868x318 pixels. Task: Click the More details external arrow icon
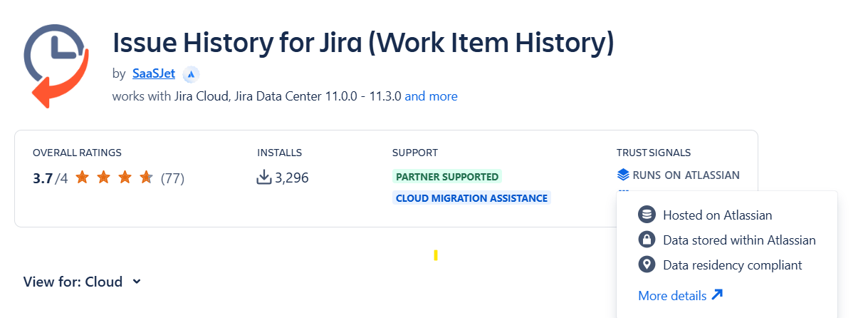coord(717,295)
